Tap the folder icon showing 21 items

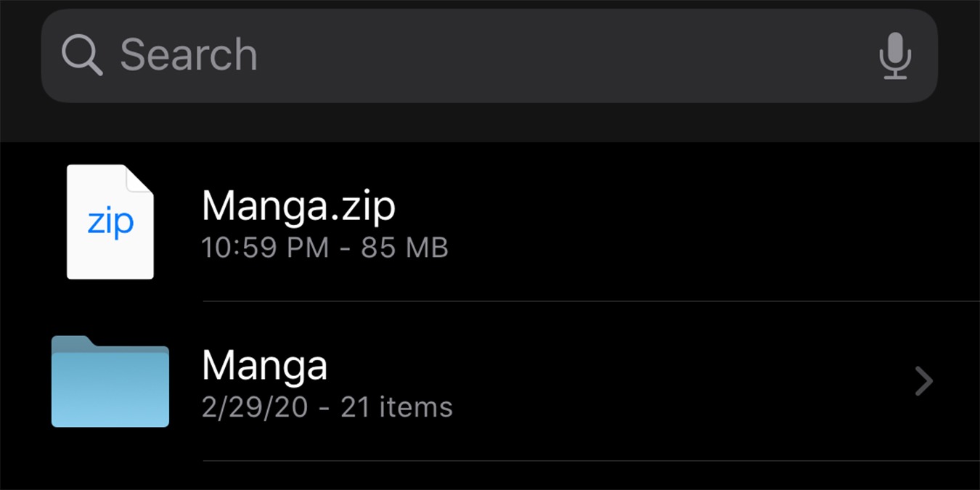coord(110,380)
